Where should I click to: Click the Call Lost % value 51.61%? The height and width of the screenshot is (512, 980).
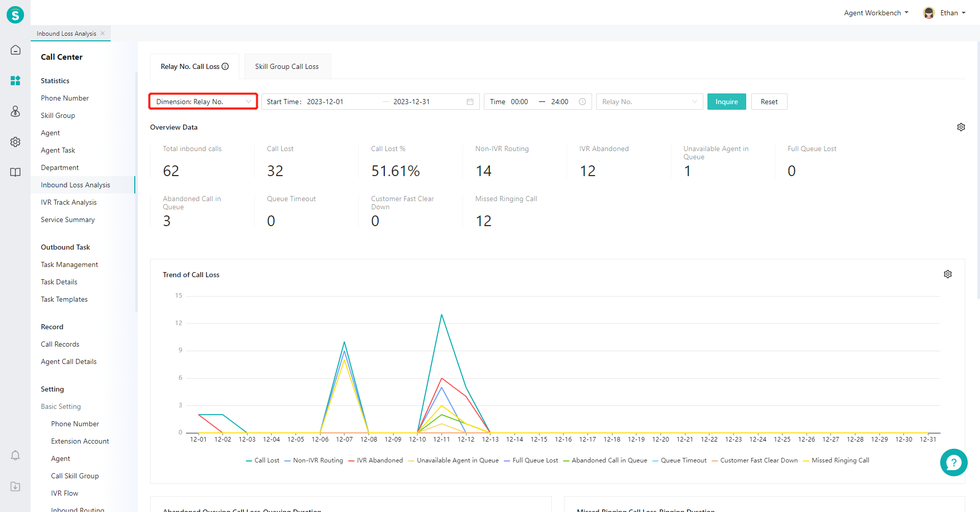click(396, 171)
